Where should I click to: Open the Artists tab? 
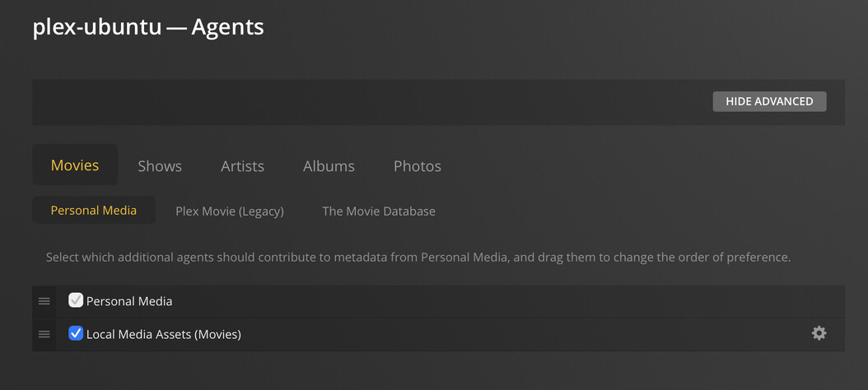point(242,166)
